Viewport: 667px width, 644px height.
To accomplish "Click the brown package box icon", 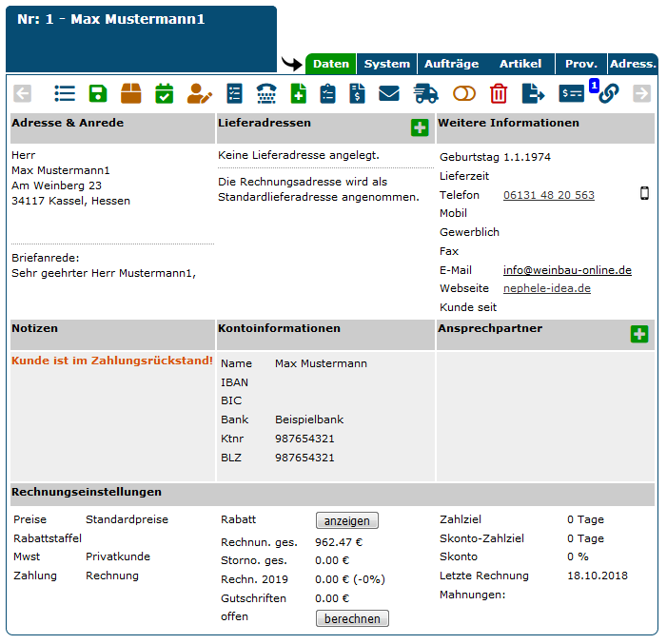I will (131, 93).
